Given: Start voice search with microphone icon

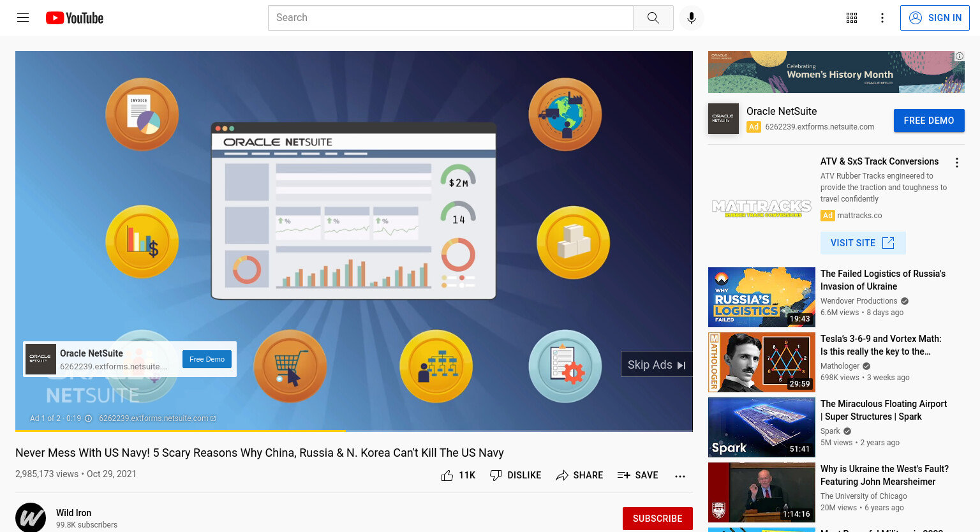Looking at the screenshot, I should (692, 18).
